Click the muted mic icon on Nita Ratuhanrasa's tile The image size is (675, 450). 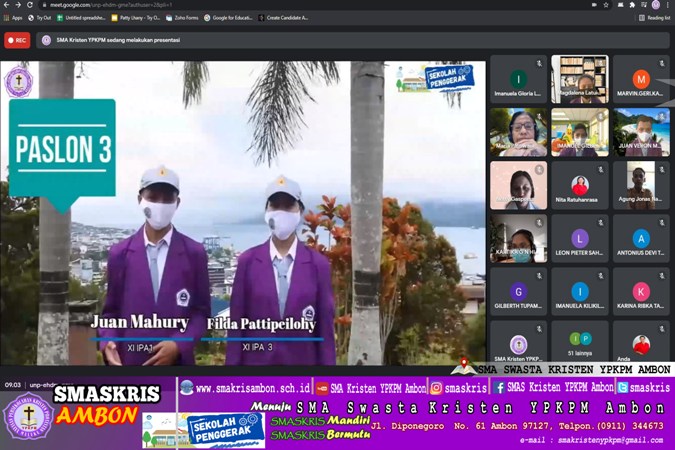point(601,170)
